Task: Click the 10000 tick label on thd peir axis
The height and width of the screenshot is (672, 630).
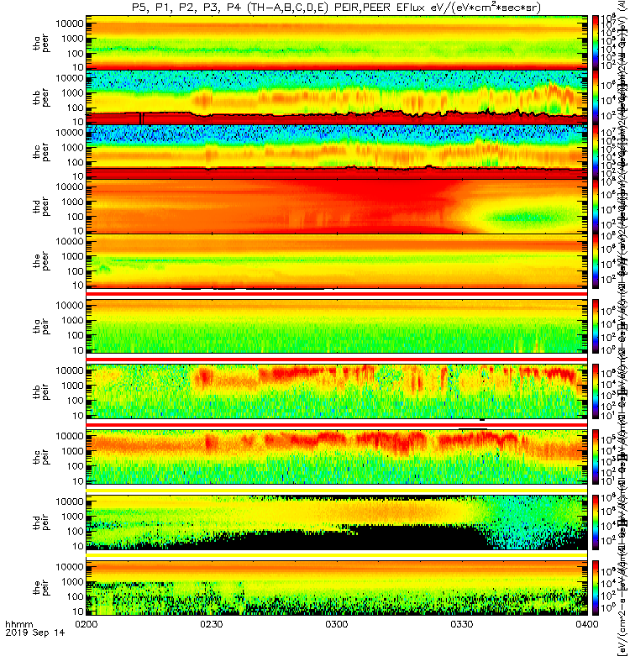Action: click(70, 501)
